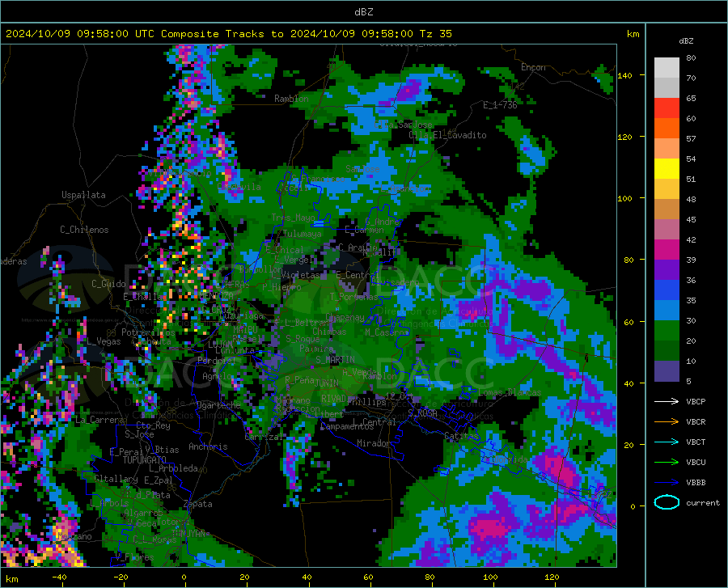
Task: Pick the red swatch between 65 and 60 dBZ
Action: 667,108
